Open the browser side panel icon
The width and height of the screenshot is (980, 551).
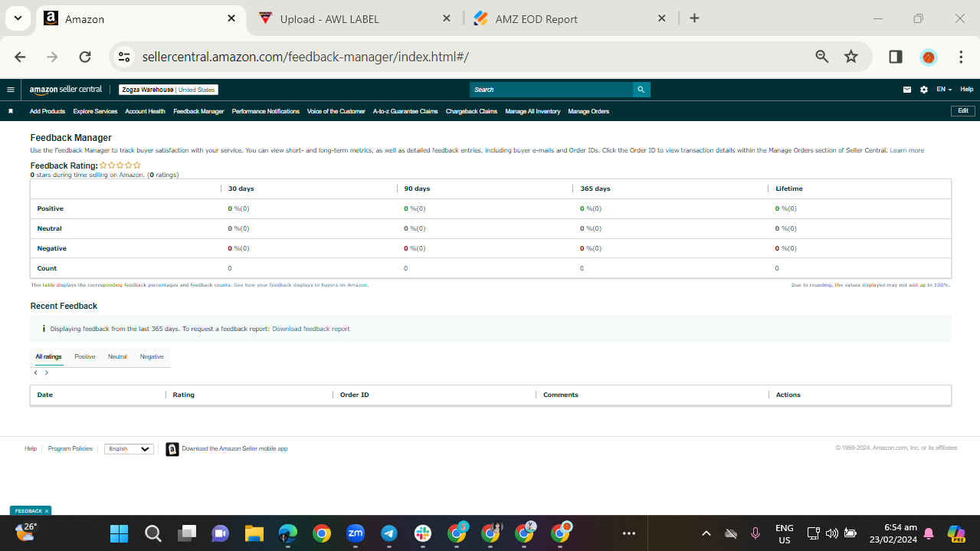(x=895, y=57)
